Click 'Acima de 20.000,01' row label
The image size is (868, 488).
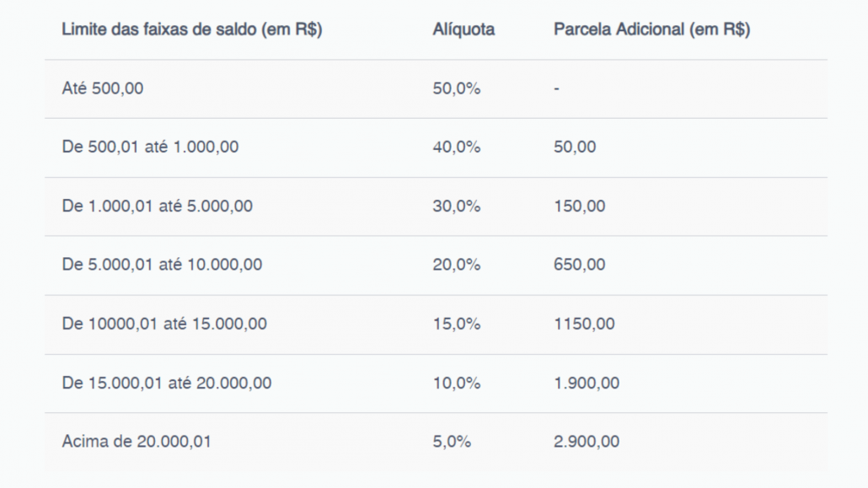pyautogui.click(x=137, y=442)
